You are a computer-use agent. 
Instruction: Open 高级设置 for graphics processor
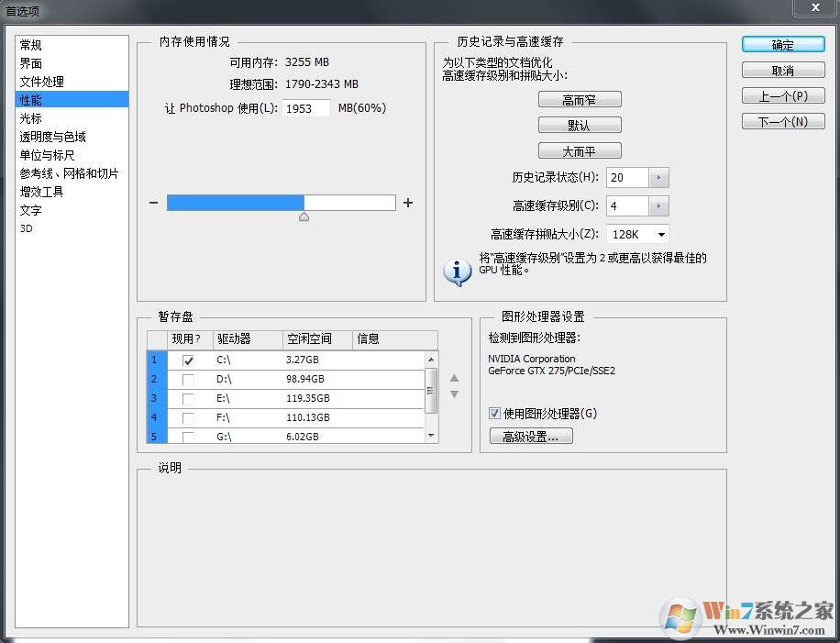pyautogui.click(x=531, y=437)
